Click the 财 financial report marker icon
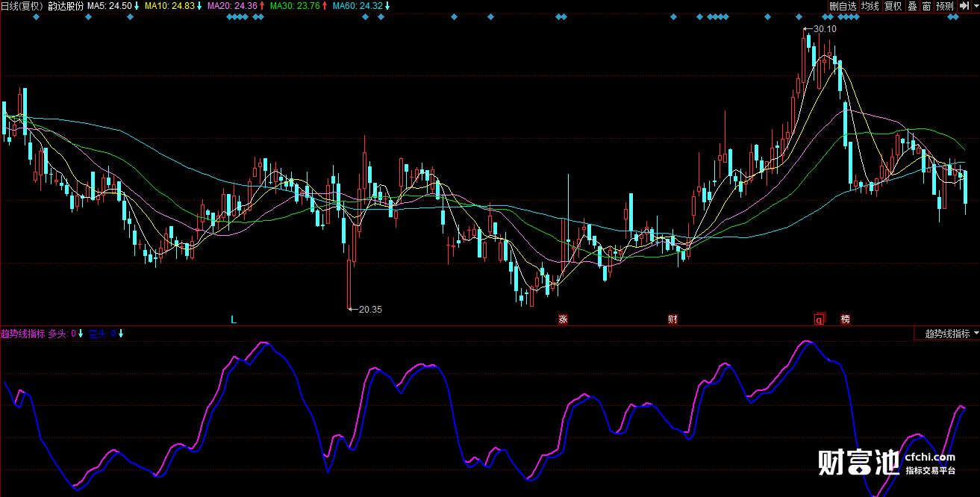 [x=672, y=319]
